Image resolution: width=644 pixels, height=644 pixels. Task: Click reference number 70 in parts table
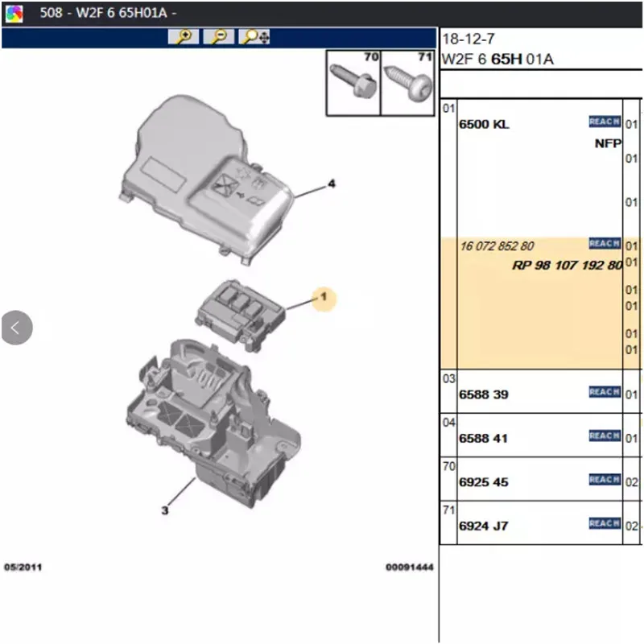448,467
